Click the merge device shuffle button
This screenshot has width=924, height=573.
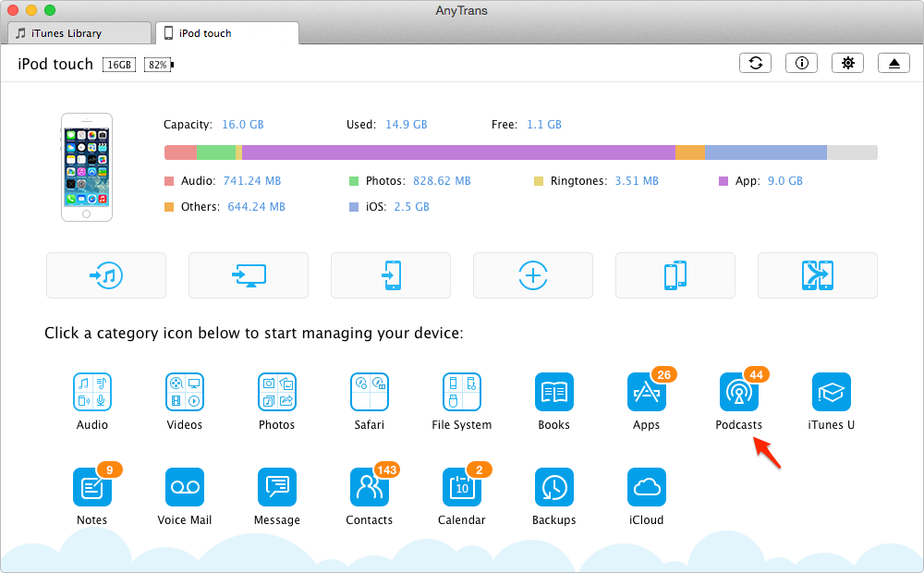click(x=818, y=275)
